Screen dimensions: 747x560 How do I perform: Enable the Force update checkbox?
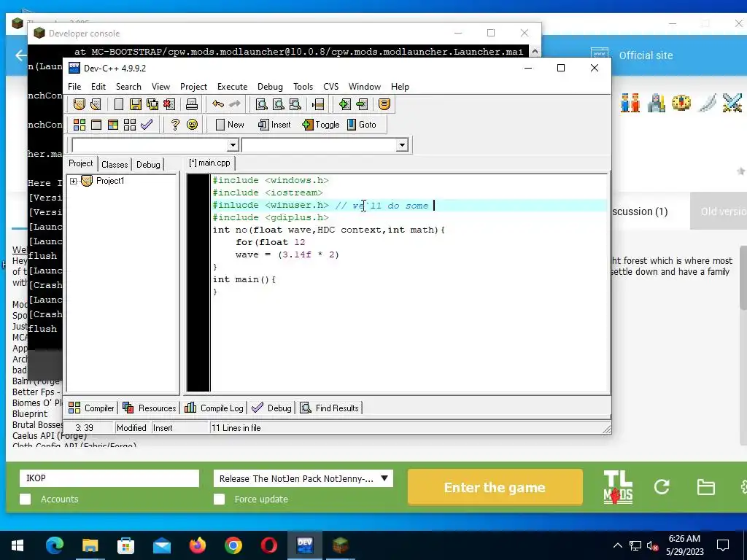(219, 499)
